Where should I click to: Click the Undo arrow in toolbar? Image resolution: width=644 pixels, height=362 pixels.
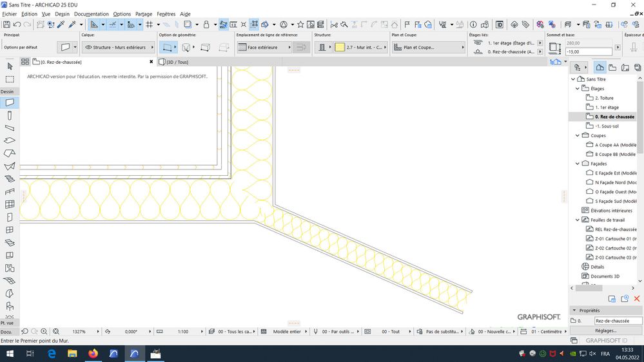pyautogui.click(x=17, y=24)
